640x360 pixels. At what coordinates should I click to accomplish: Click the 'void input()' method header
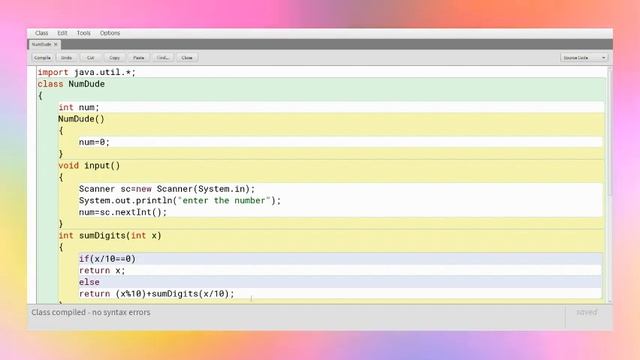(89, 165)
